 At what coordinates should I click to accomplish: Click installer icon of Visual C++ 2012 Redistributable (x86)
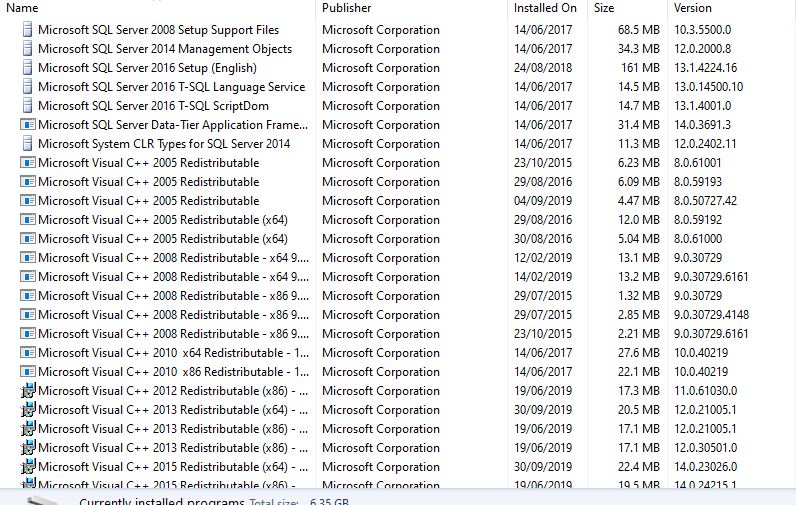pyautogui.click(x=28, y=390)
